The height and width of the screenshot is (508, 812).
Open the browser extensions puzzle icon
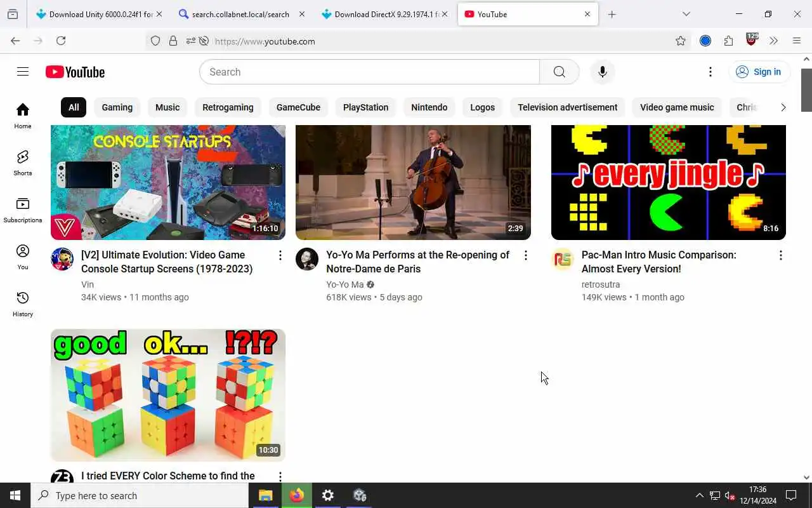[x=728, y=41]
